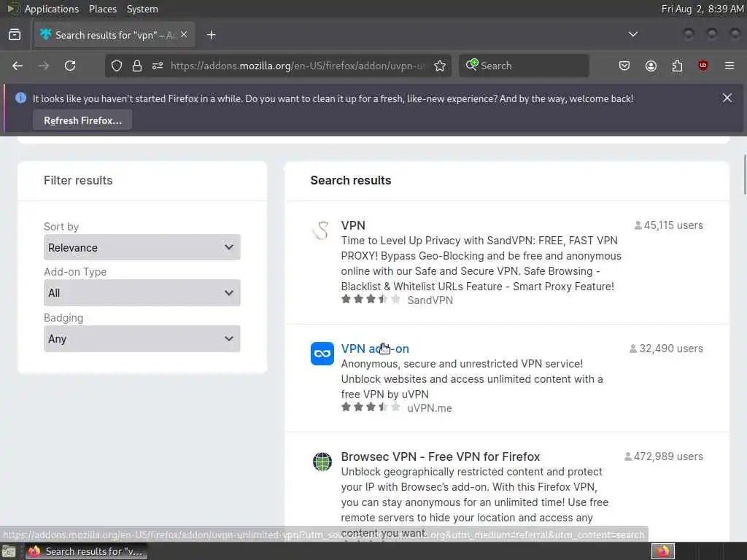747x560 pixels.
Task: Open a new tab with plus icon
Action: [x=211, y=35]
